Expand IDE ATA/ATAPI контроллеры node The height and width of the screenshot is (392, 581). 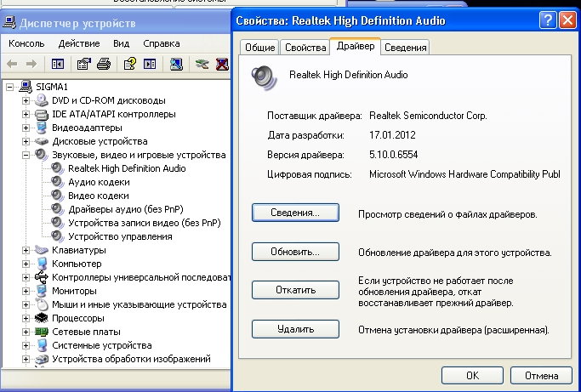(x=26, y=114)
